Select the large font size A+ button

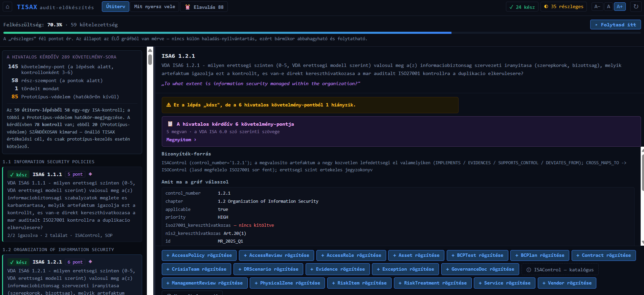point(620,6)
